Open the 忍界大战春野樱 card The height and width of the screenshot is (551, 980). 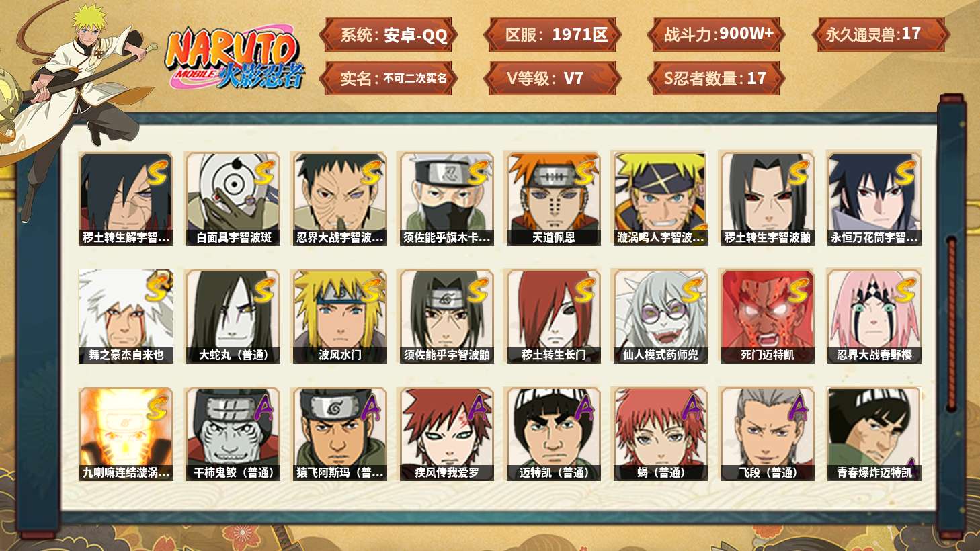point(874,316)
